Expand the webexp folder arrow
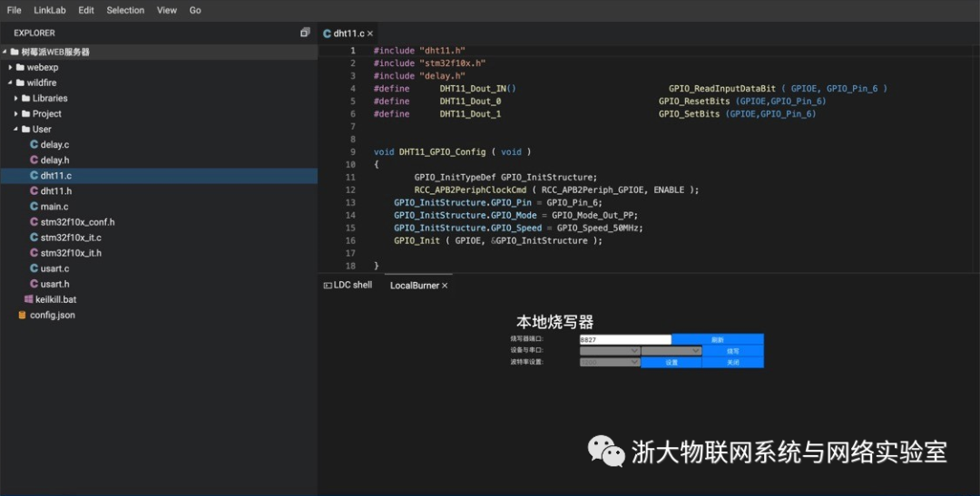 click(x=11, y=67)
